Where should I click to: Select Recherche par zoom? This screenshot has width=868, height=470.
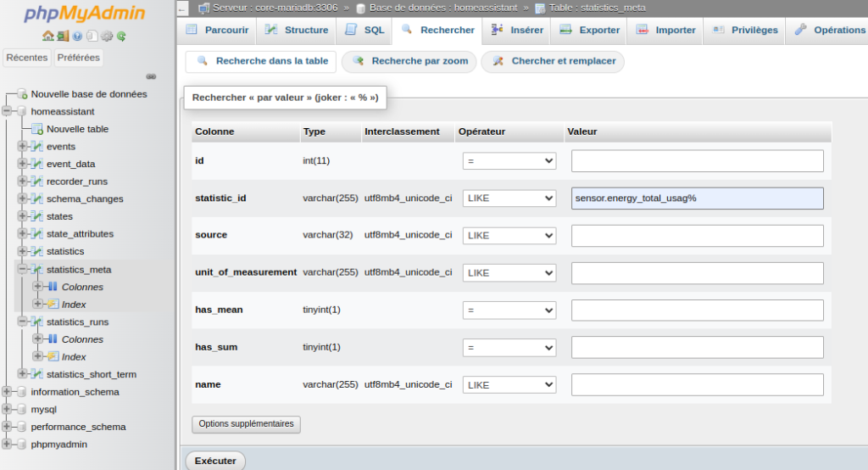(x=409, y=62)
